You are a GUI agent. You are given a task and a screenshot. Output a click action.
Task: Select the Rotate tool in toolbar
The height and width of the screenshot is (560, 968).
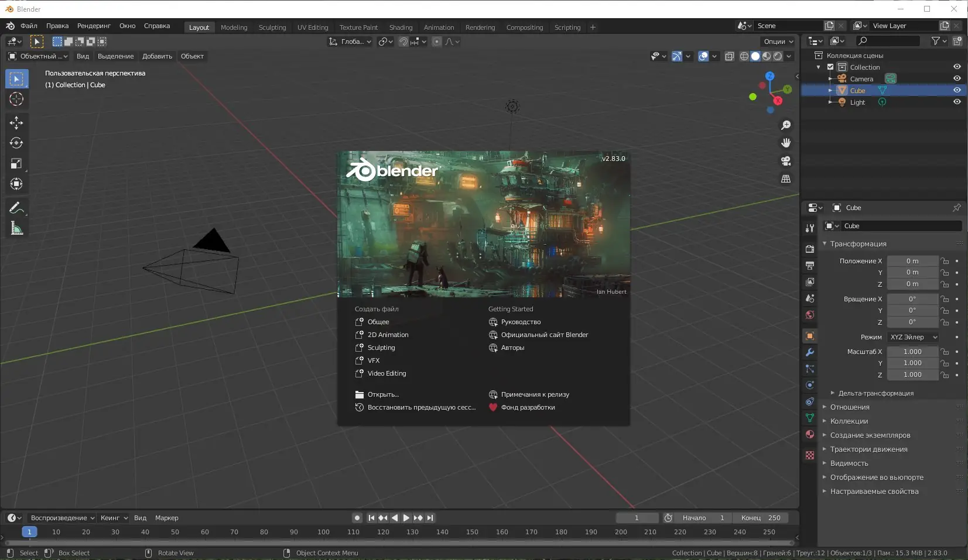(16, 143)
